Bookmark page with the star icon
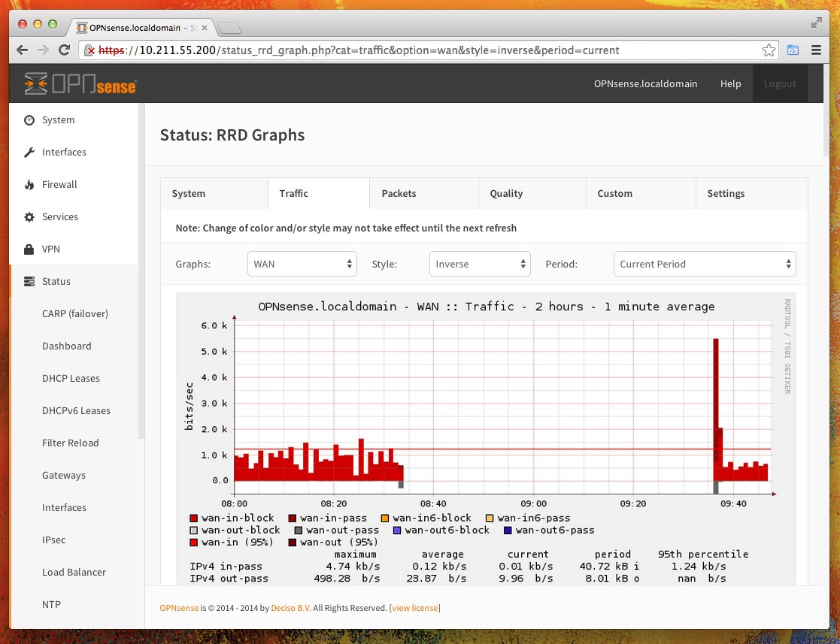Viewport: 840px width, 644px height. click(x=769, y=50)
